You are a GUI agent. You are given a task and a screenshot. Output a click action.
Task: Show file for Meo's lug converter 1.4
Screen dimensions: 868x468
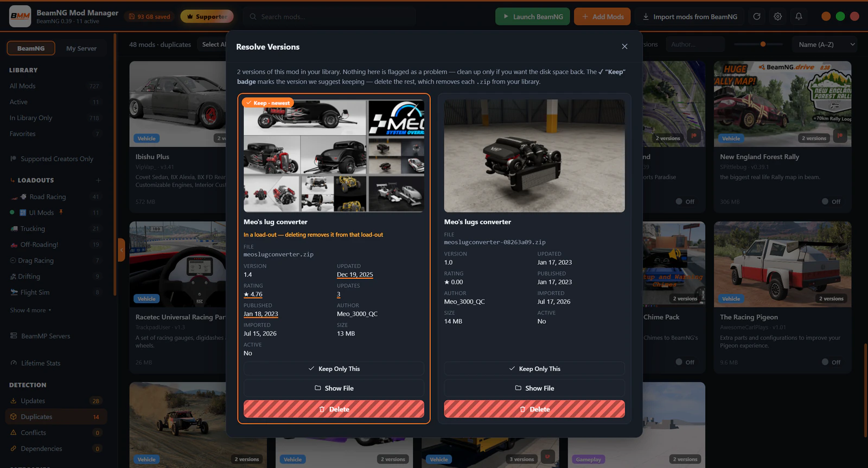(x=334, y=388)
